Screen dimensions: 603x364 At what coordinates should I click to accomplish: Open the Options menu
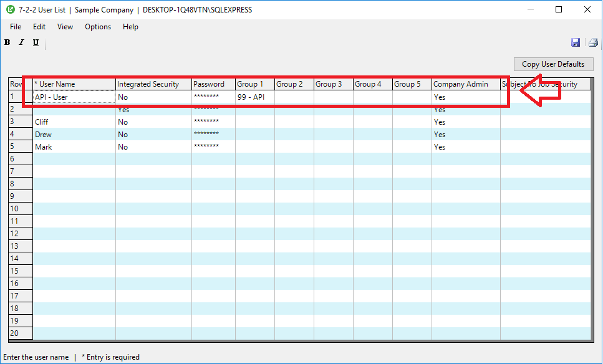coord(97,27)
